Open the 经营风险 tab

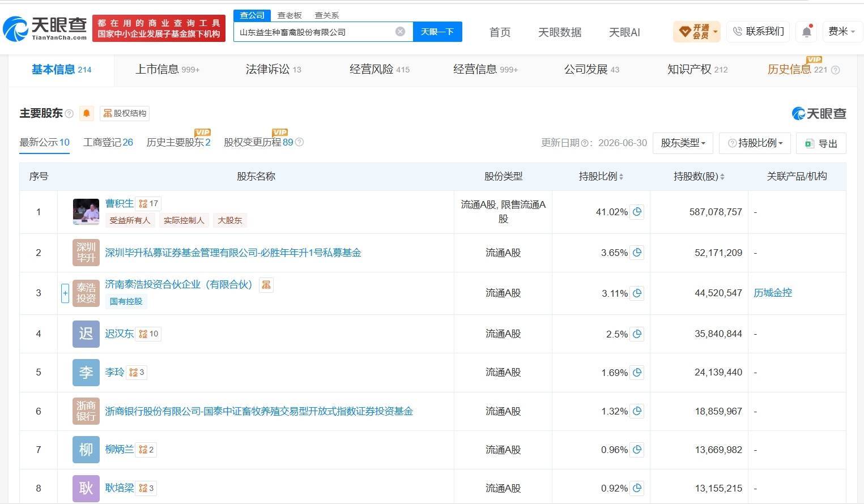pyautogui.click(x=380, y=70)
